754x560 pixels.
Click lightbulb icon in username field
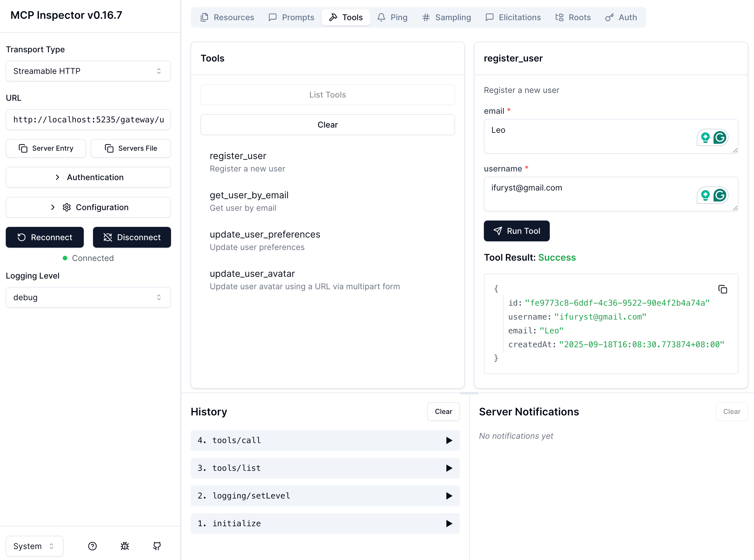[x=705, y=195]
